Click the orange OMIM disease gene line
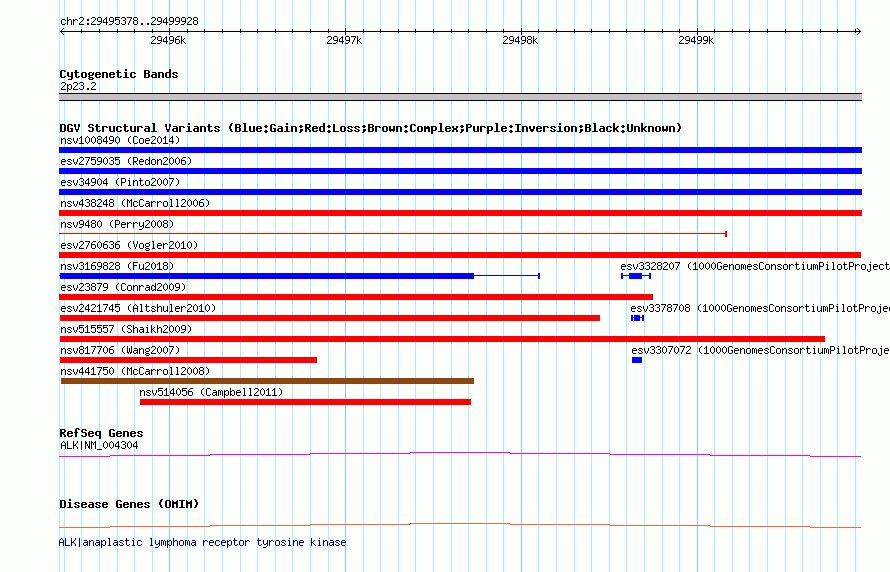This screenshot has width=890, height=572. pyautogui.click(x=460, y=525)
